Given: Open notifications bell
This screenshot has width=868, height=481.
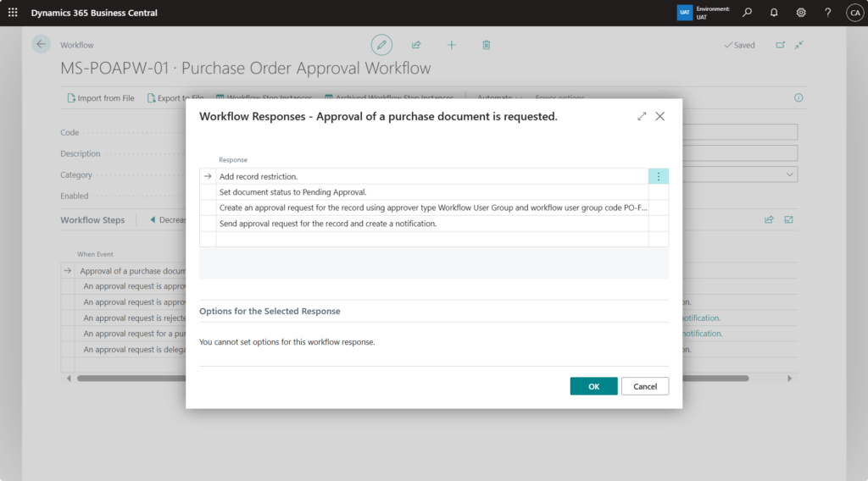Looking at the screenshot, I should click(x=774, y=12).
